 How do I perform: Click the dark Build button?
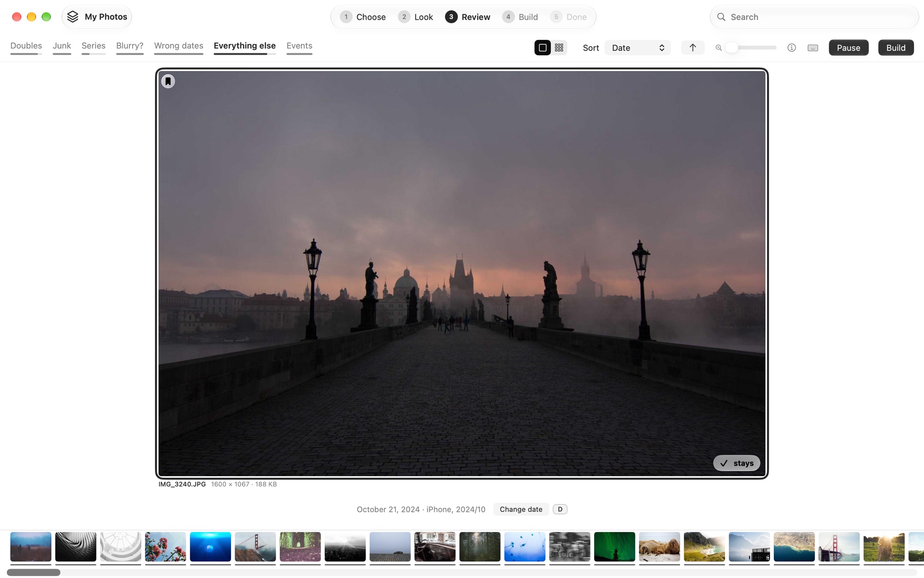point(895,48)
